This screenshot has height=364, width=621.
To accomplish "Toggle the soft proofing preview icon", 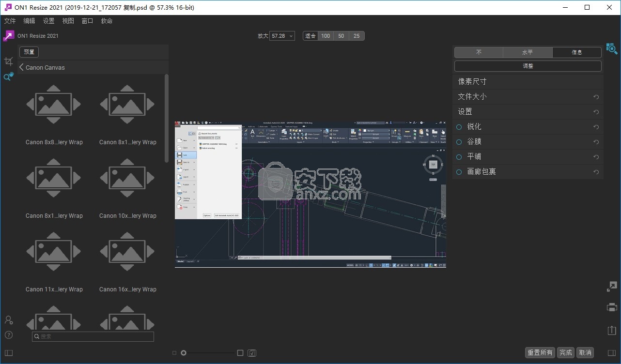I will [x=252, y=353].
